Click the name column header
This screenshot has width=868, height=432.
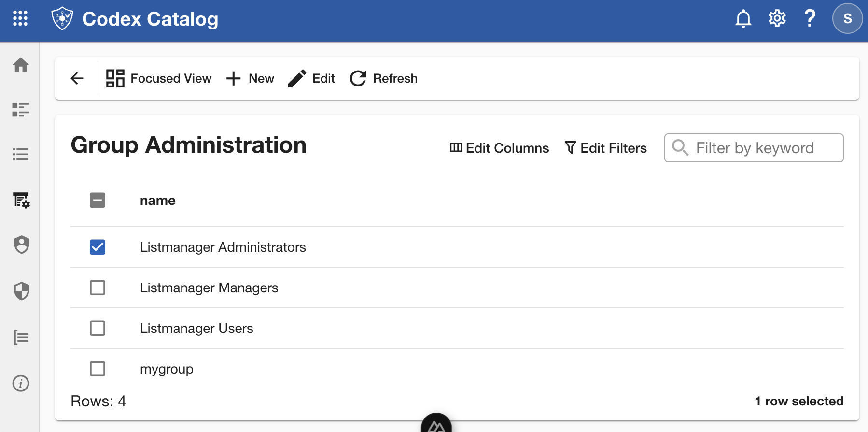pos(158,201)
